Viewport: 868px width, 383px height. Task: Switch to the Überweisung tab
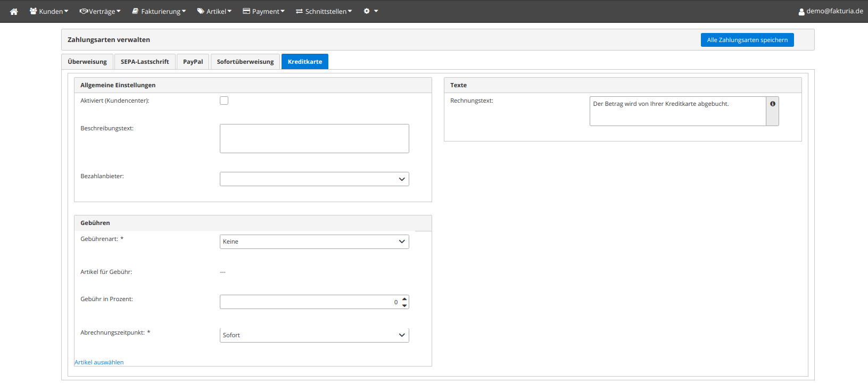click(87, 62)
